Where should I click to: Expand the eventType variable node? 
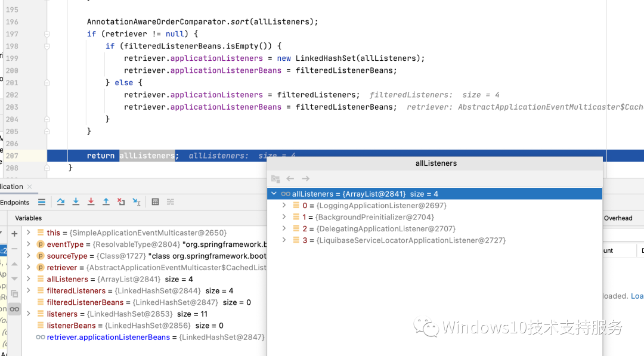(29, 244)
